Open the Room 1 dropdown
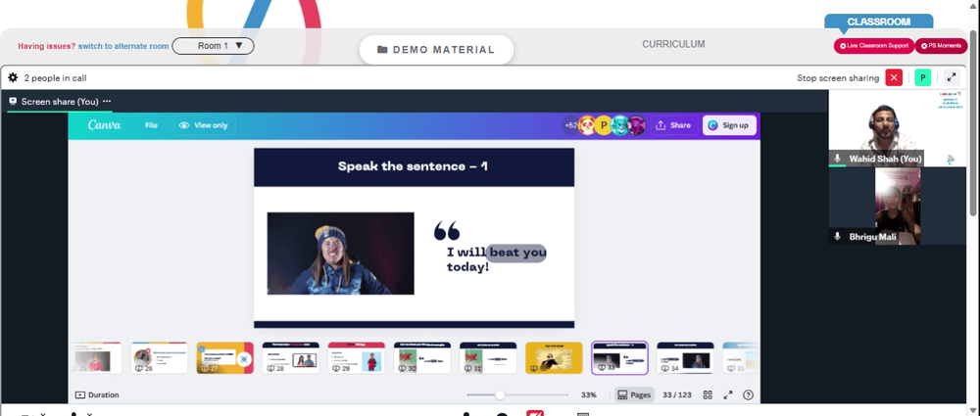The image size is (980, 416). pyautogui.click(x=213, y=46)
